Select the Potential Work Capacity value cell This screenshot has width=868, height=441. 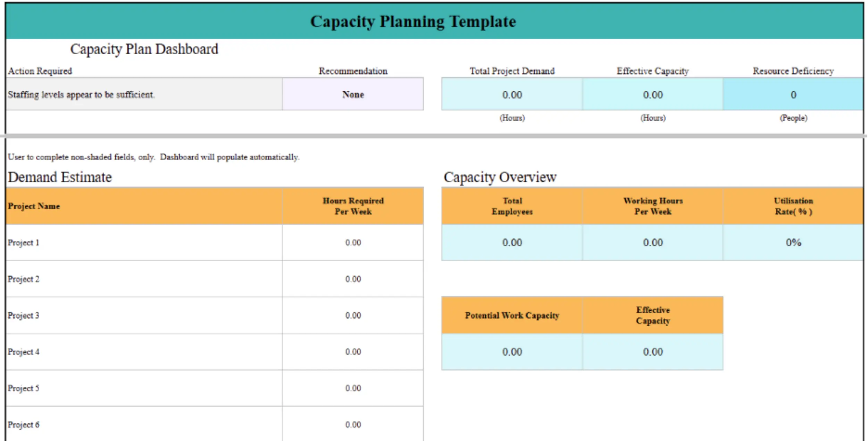click(512, 352)
